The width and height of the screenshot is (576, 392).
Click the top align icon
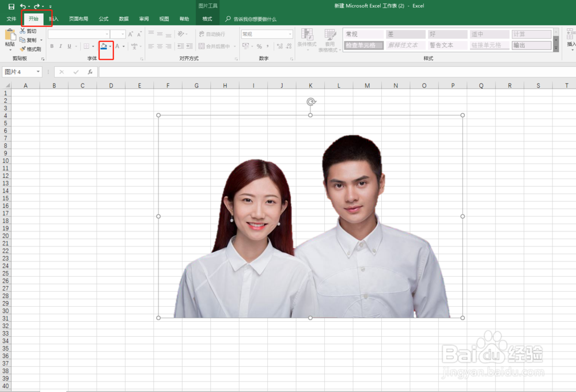(x=151, y=33)
